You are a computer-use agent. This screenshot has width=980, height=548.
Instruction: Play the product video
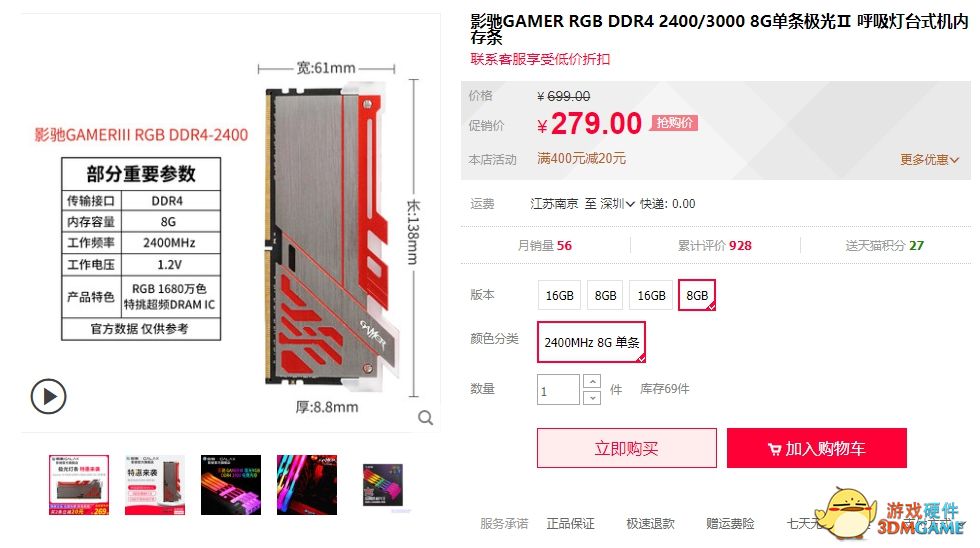click(48, 396)
